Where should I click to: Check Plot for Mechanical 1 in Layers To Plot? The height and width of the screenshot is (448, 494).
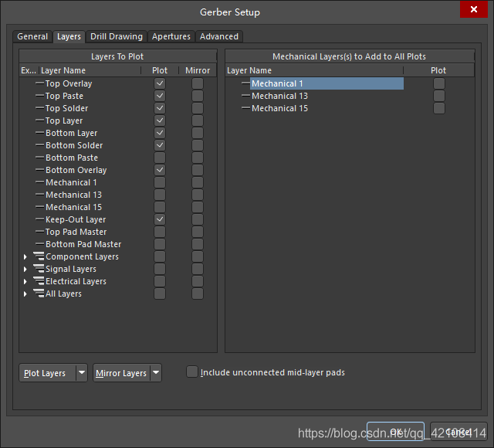point(160,182)
